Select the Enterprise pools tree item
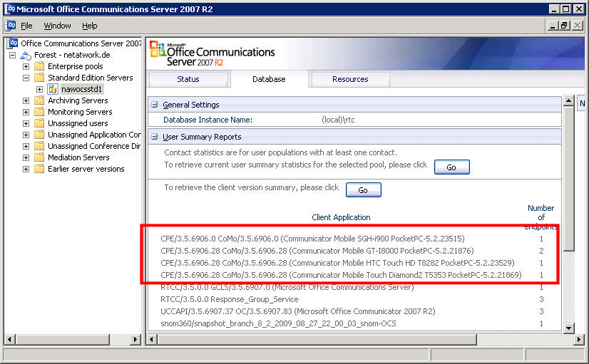This screenshot has width=589, height=364. point(75,66)
